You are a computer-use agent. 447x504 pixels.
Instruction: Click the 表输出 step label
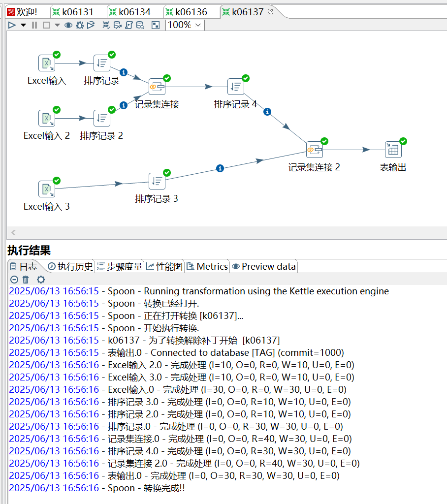[393, 167]
